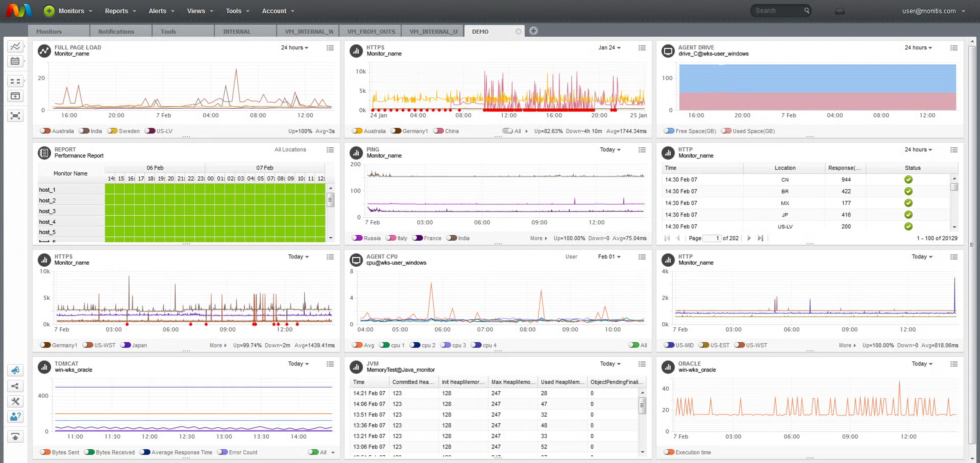
Task: Open the Full Page Load widget menu icon
Action: coord(330,48)
